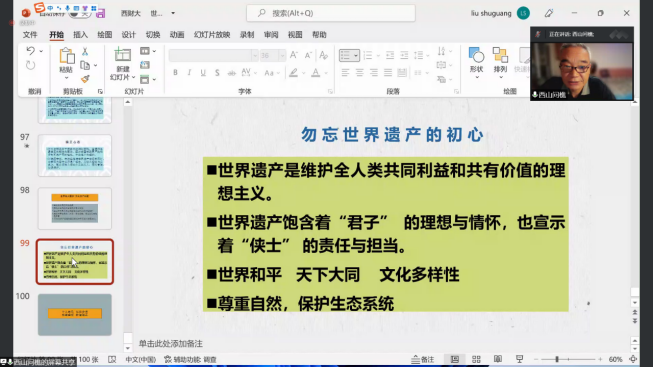This screenshot has width=653, height=368.
Task: Click the Paste clipboard icon
Action: coord(67,55)
